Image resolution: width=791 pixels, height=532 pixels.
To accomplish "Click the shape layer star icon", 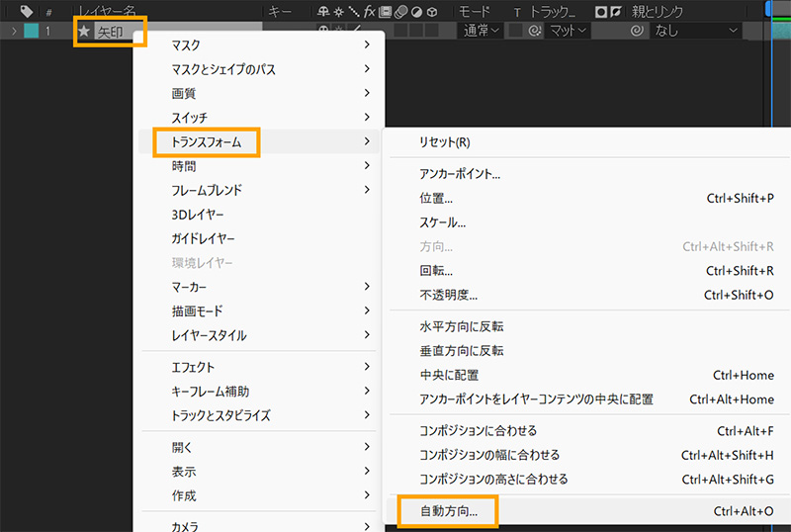I will click(84, 31).
